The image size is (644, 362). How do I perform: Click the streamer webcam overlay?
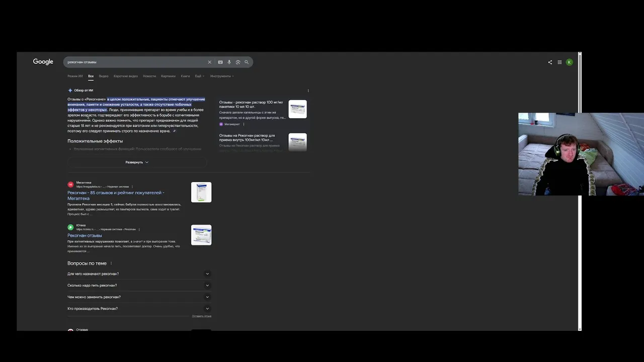tap(581, 154)
